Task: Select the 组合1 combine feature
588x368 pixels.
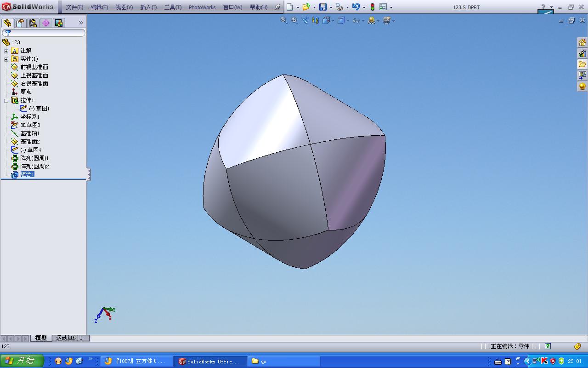Action: tap(23, 175)
